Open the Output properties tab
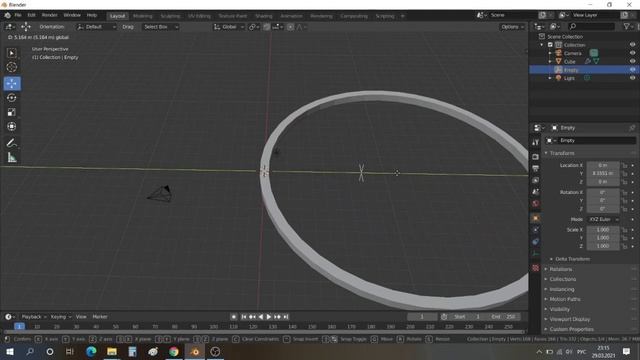Image resolution: width=640 pixels, height=360 pixels. [536, 168]
